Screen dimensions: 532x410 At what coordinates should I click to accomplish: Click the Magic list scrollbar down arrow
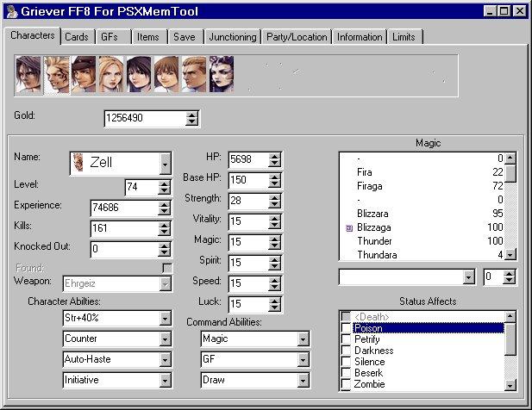[x=510, y=254]
